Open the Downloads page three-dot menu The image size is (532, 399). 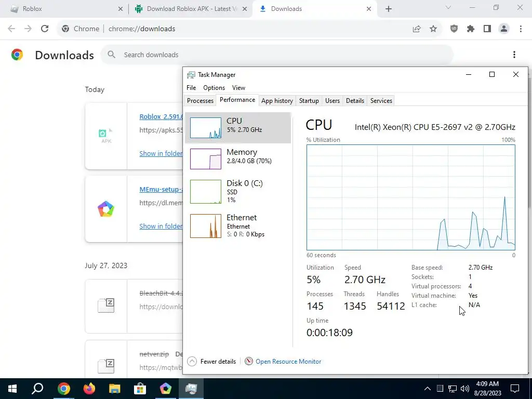pyautogui.click(x=514, y=55)
